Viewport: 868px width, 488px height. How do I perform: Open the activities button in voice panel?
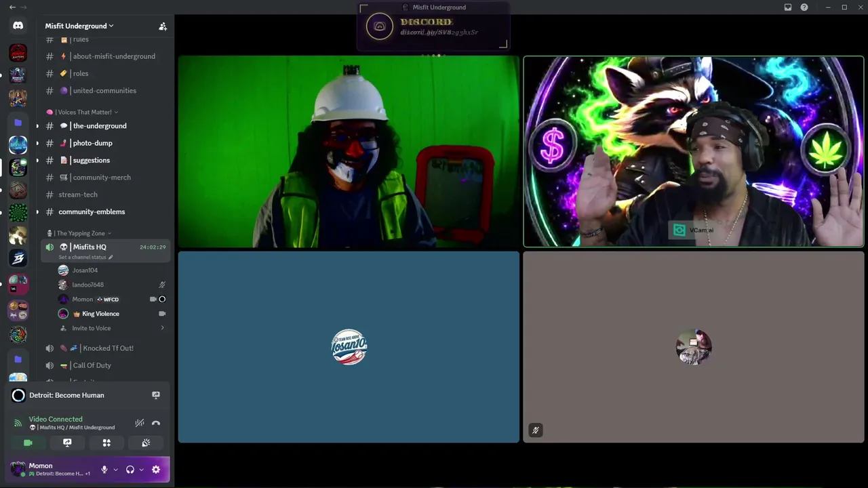[106, 443]
